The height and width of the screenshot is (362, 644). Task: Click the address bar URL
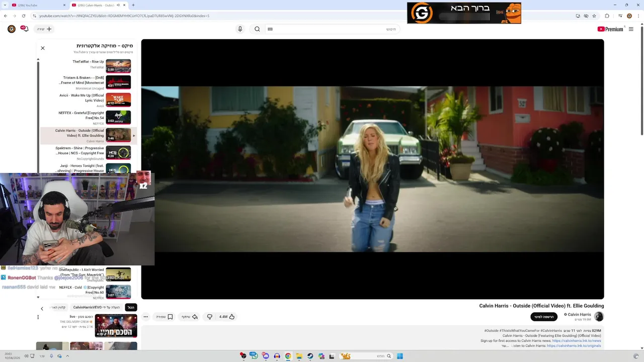pos(124,16)
